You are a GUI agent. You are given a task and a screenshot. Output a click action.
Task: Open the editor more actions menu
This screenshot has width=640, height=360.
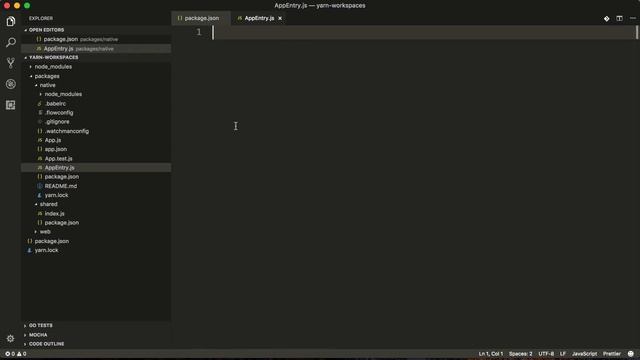coord(632,18)
